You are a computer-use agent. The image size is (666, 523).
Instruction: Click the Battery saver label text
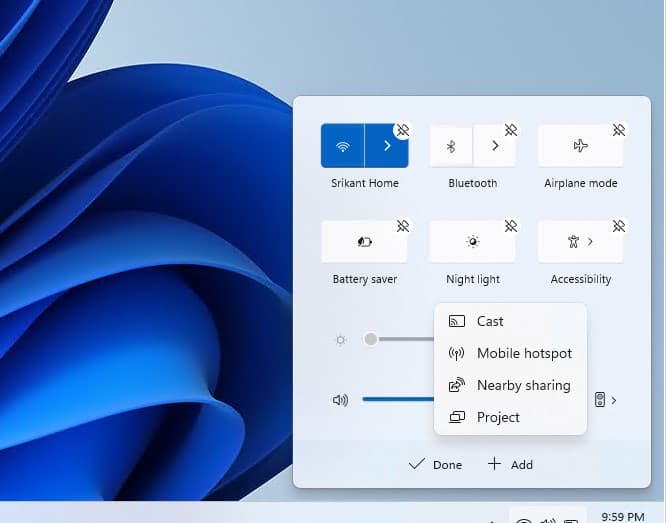[x=365, y=279]
